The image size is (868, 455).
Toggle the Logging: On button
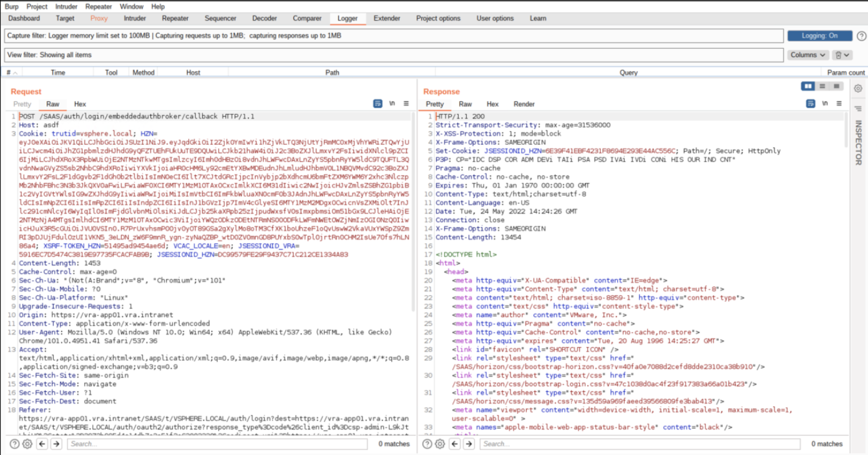[x=819, y=36]
